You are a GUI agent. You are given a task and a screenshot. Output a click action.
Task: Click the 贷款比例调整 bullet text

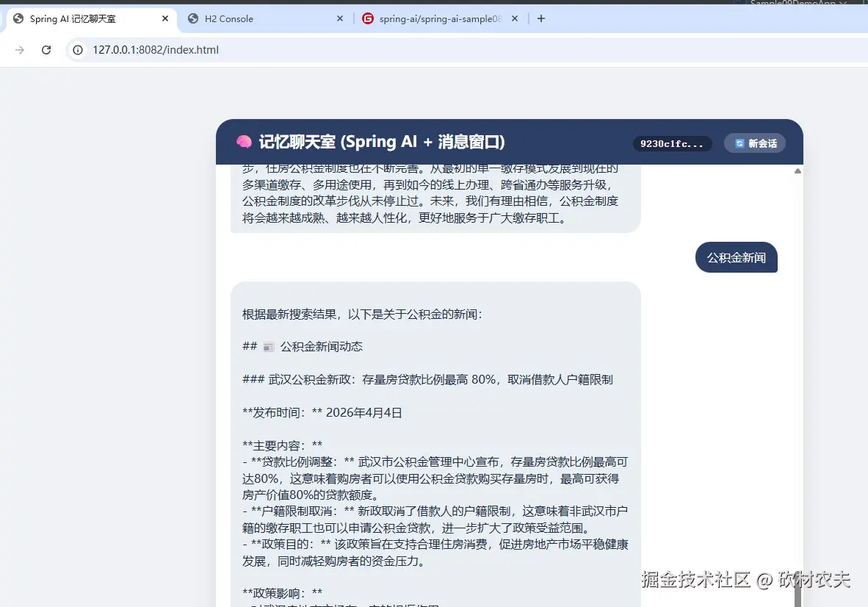[x=435, y=478]
